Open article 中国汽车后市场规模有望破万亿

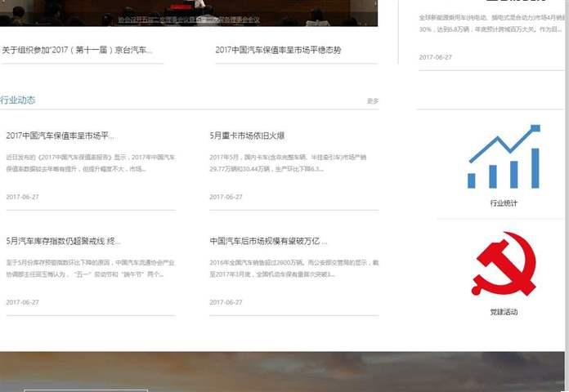pos(268,241)
